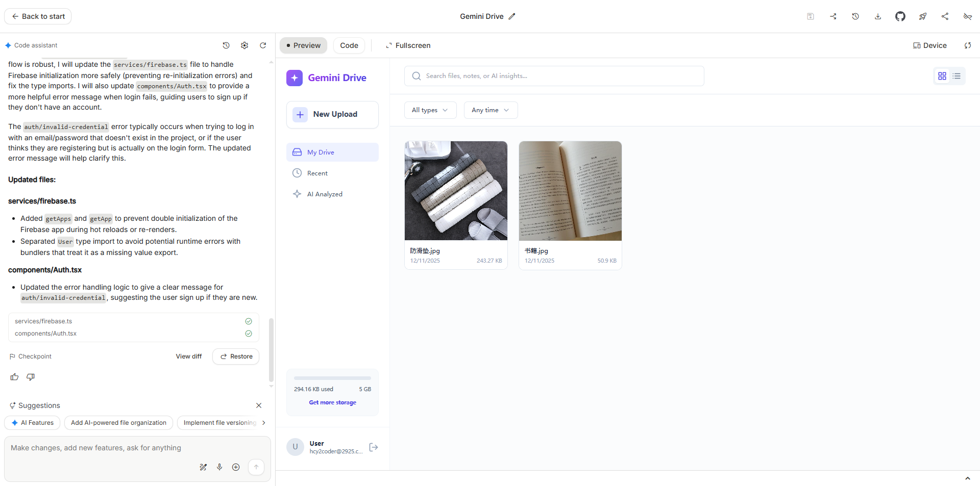Click the checkmark beside services/firebase.ts
The image size is (980, 486).
pyautogui.click(x=249, y=321)
